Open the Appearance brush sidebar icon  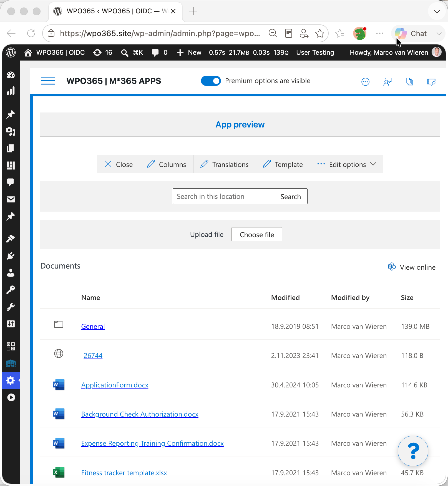pyautogui.click(x=11, y=239)
